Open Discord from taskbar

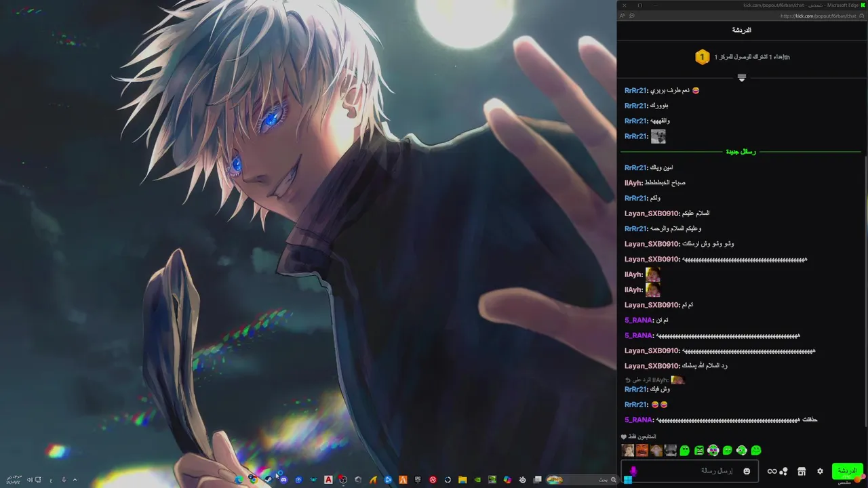point(284,480)
